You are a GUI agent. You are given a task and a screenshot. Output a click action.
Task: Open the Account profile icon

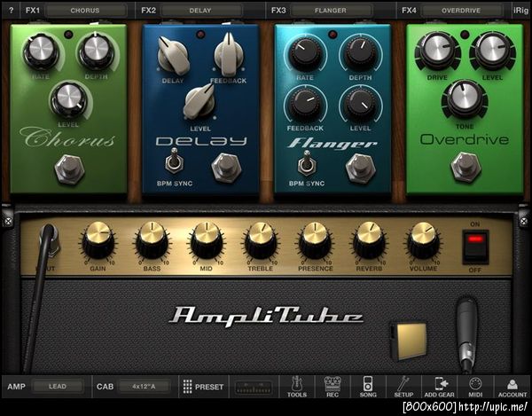point(512,387)
